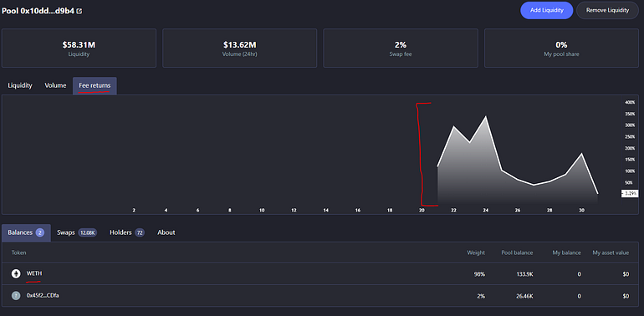Click the 2% swap fee card
This screenshot has width=644, height=316.
coord(401,48)
